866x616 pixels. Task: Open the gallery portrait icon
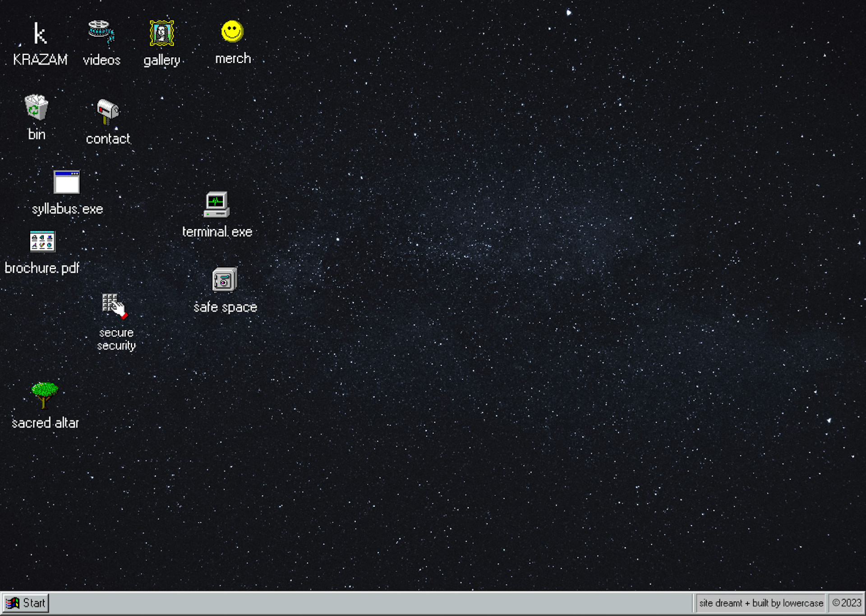coord(161,33)
